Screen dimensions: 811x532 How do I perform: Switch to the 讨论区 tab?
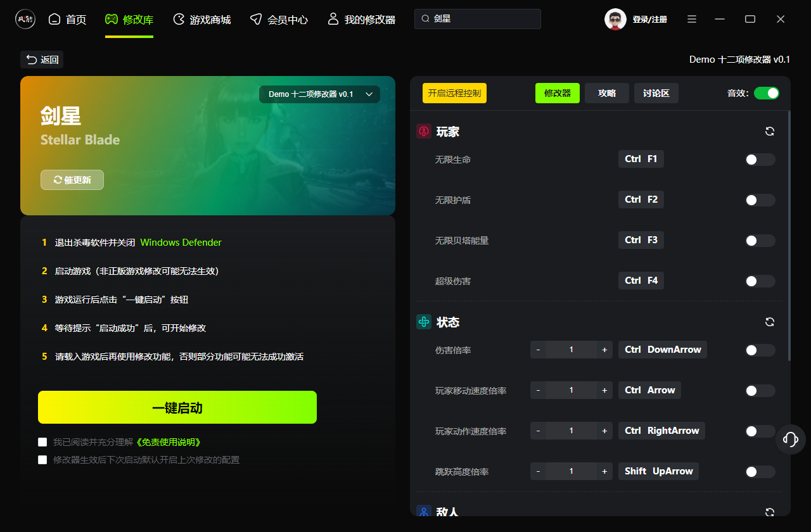656,93
